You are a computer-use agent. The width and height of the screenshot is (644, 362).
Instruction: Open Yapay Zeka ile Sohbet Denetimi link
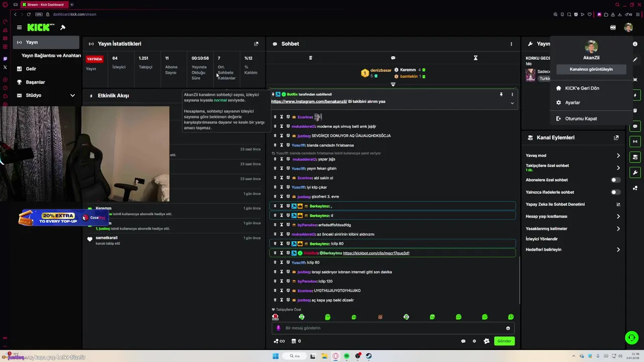(573, 204)
